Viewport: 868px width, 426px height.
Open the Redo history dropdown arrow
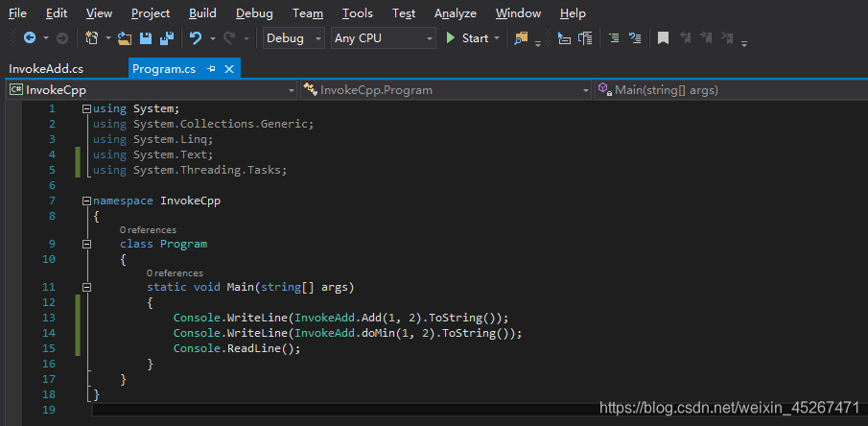(x=246, y=38)
